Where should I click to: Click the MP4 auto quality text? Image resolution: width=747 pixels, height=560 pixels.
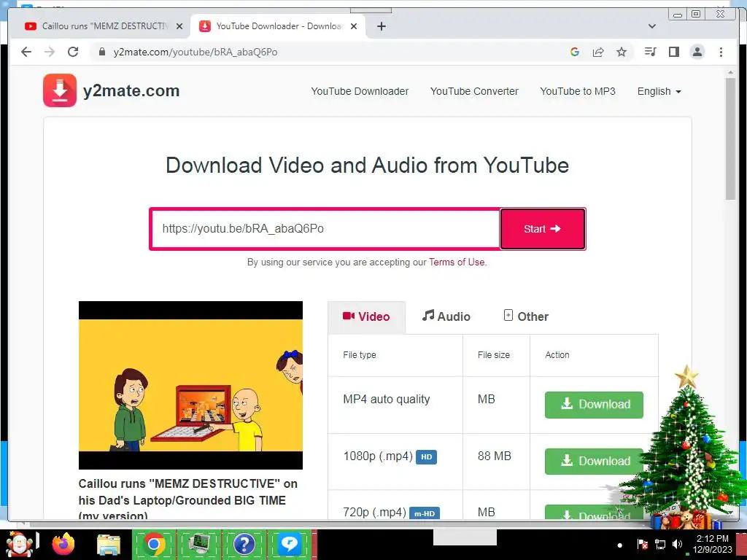pyautogui.click(x=387, y=399)
